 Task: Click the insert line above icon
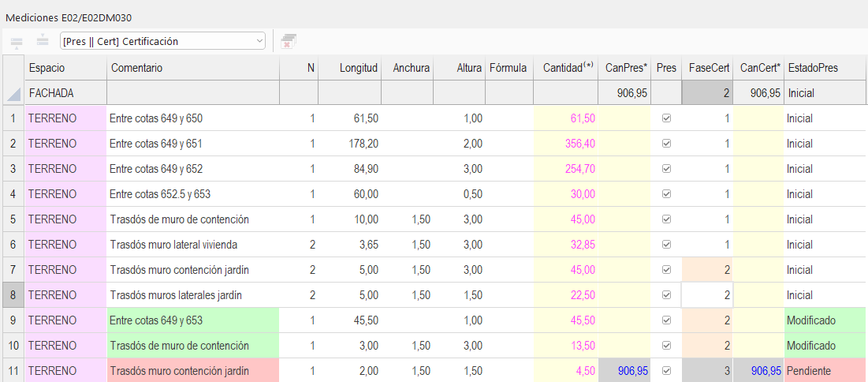click(x=17, y=41)
